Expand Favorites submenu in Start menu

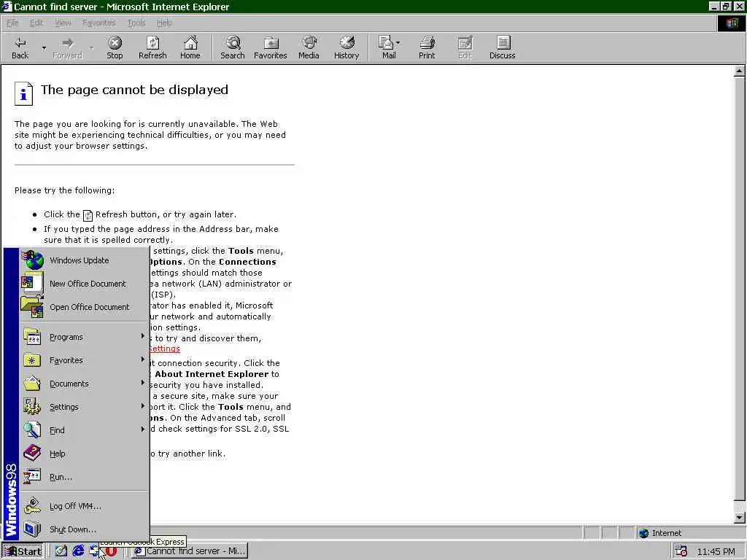tap(85, 360)
